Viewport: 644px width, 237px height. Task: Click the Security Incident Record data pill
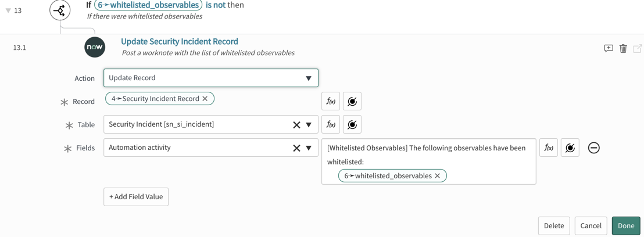[160, 99]
